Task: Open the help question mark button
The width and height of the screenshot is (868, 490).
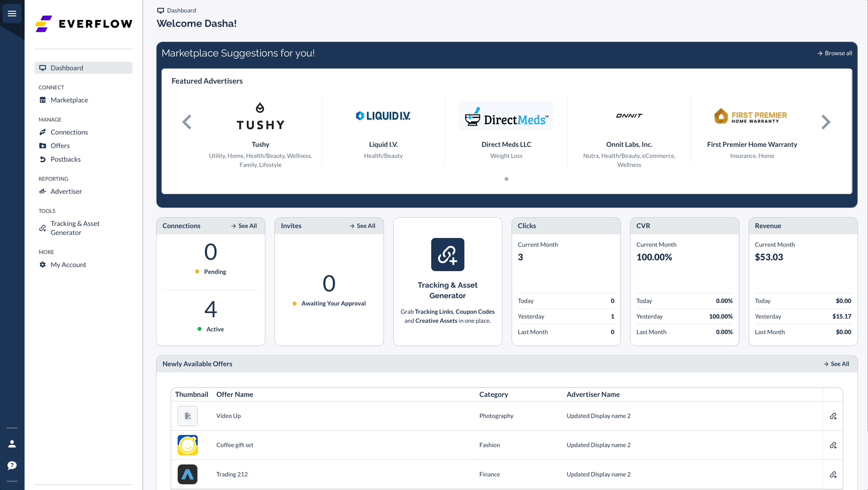Action: coord(12,465)
